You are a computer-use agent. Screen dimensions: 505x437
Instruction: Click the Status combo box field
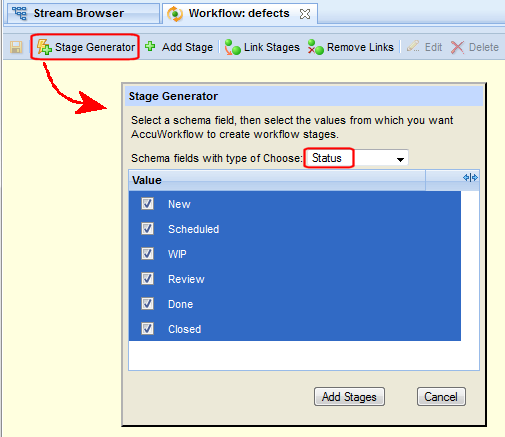pos(356,158)
